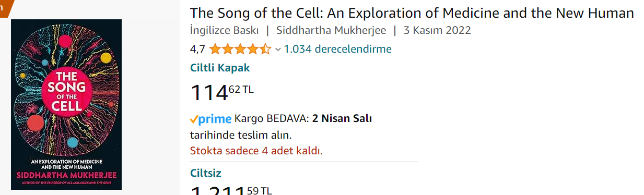Click the Stokta sadece 4 adet kaldı notice
Screen dimensions: 644x195
coord(256,151)
